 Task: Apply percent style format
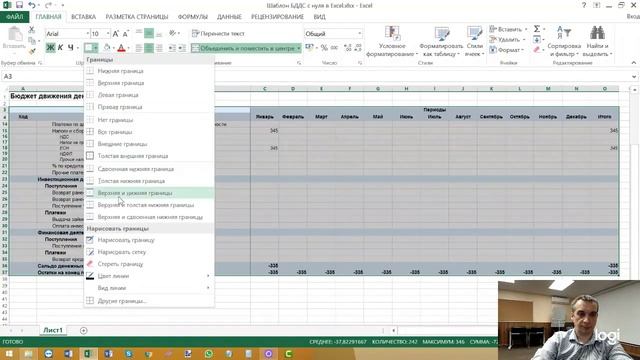point(324,48)
